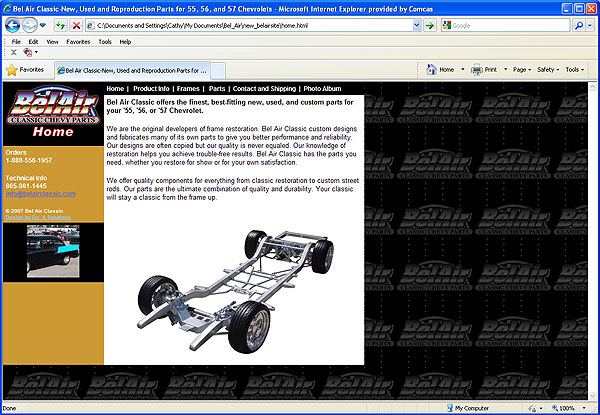Open the Product Info page link
600x415 pixels.
click(x=151, y=89)
